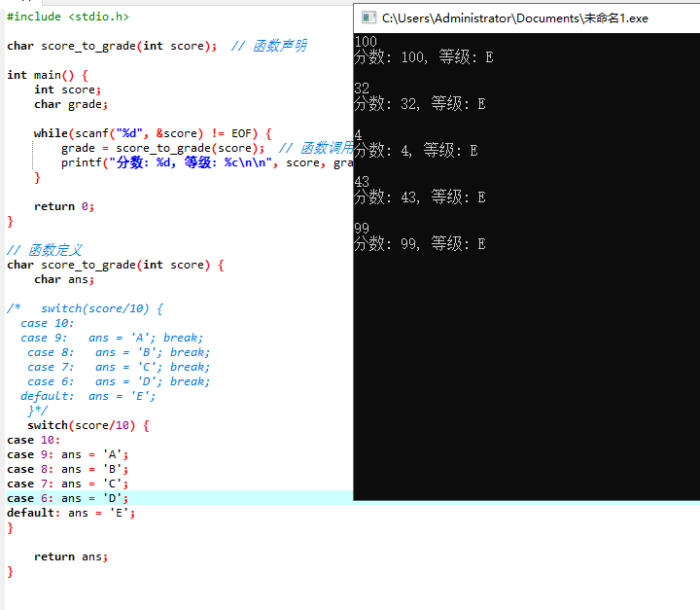Image resolution: width=700 pixels, height=610 pixels.
Task: Click the while(scanf line
Action: click(x=153, y=133)
